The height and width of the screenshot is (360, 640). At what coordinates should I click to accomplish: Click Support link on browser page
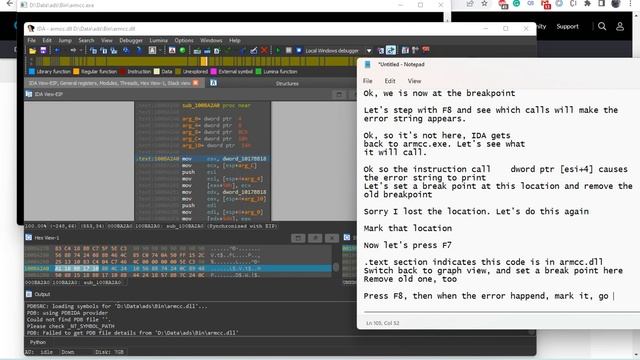(567, 27)
